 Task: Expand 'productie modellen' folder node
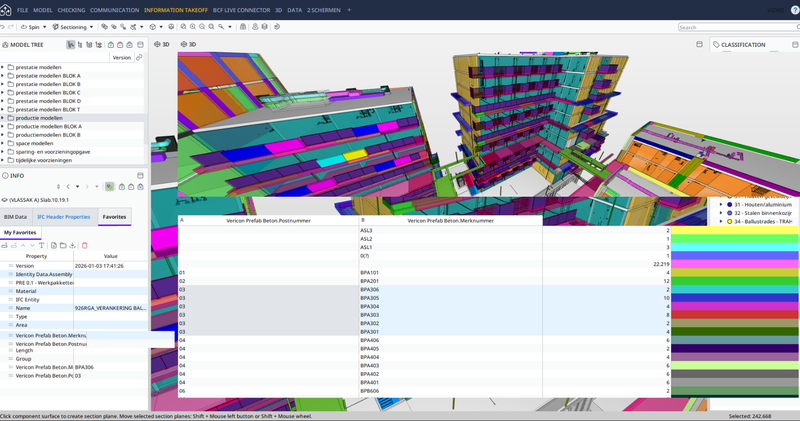tap(3, 118)
